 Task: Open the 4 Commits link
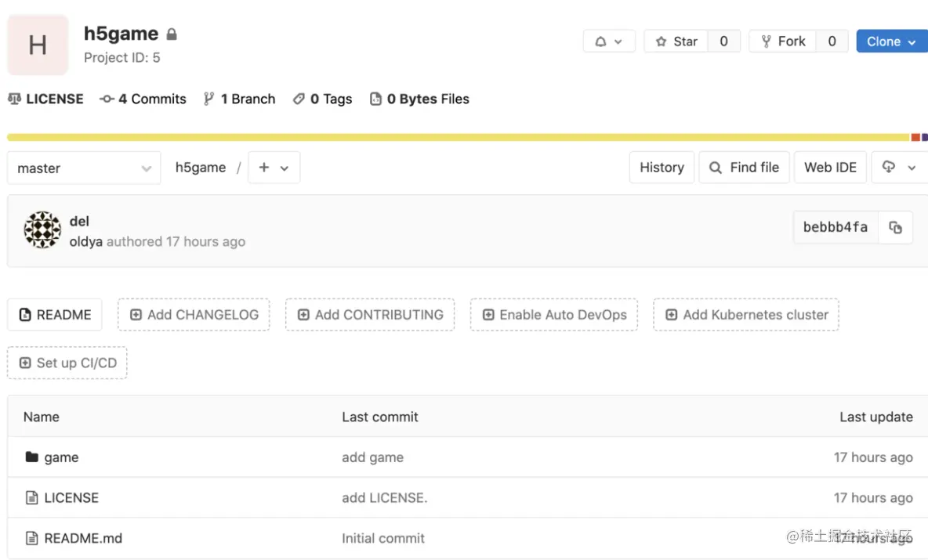pyautogui.click(x=143, y=99)
